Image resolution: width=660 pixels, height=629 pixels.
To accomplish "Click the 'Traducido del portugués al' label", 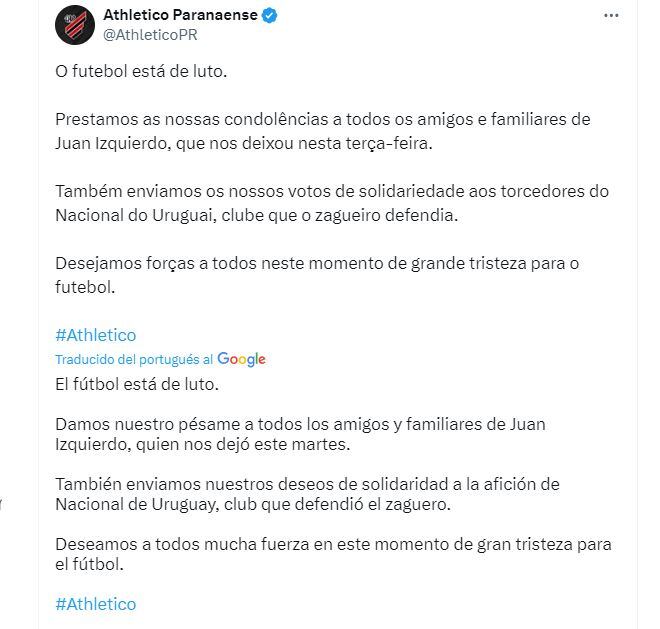I will (x=134, y=359).
